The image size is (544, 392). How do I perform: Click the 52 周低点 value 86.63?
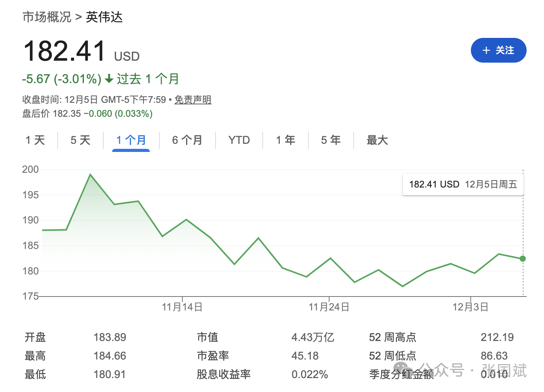[494, 356]
